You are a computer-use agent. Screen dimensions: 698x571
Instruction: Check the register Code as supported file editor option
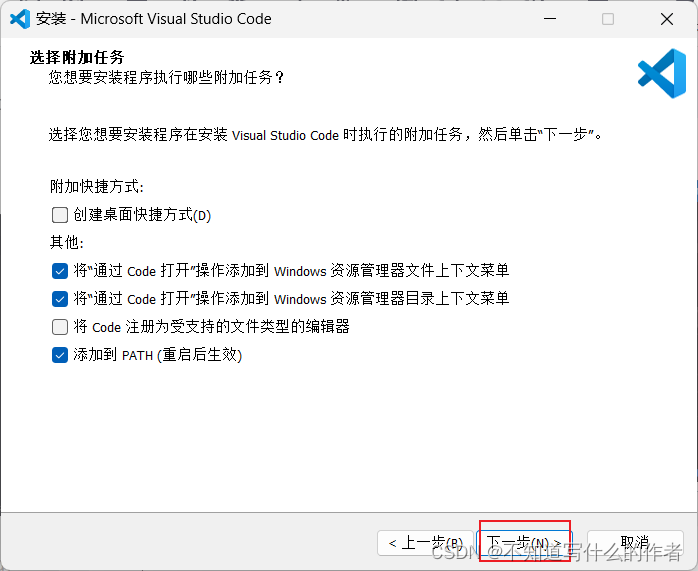60,327
